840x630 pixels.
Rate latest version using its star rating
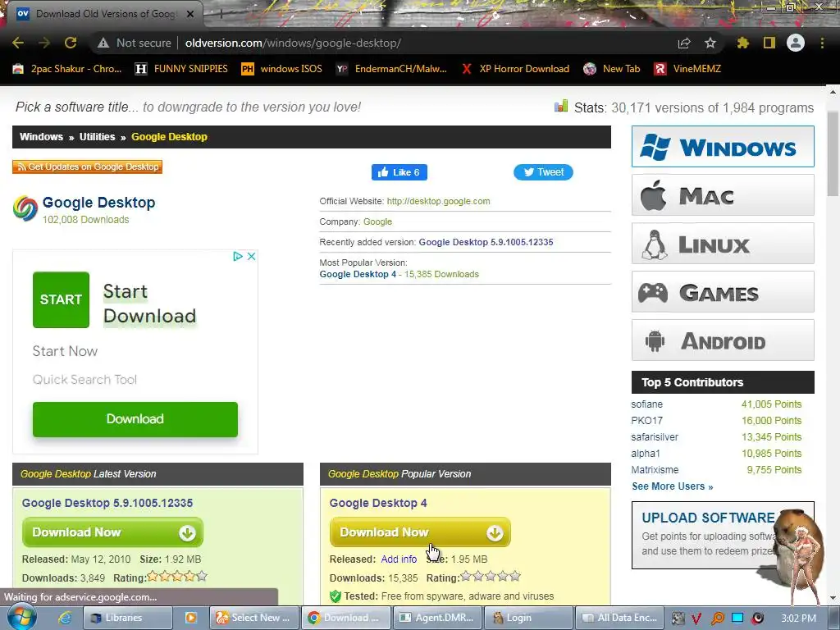coord(177,577)
